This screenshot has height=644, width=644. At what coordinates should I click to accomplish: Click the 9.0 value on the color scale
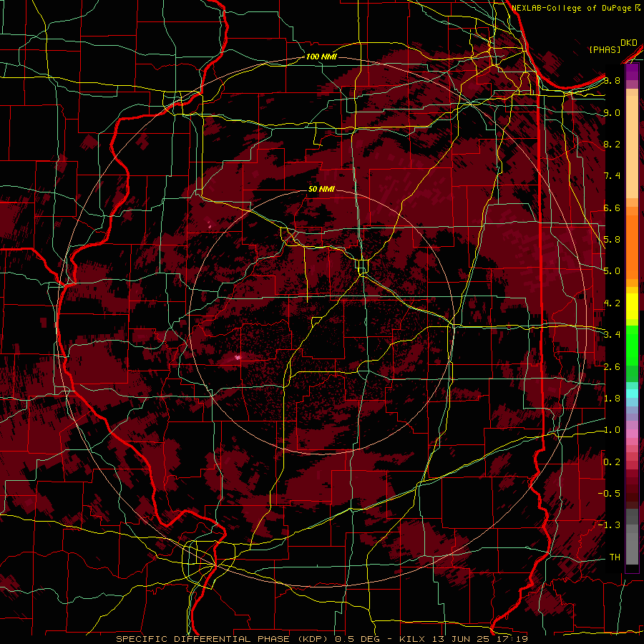(x=612, y=112)
